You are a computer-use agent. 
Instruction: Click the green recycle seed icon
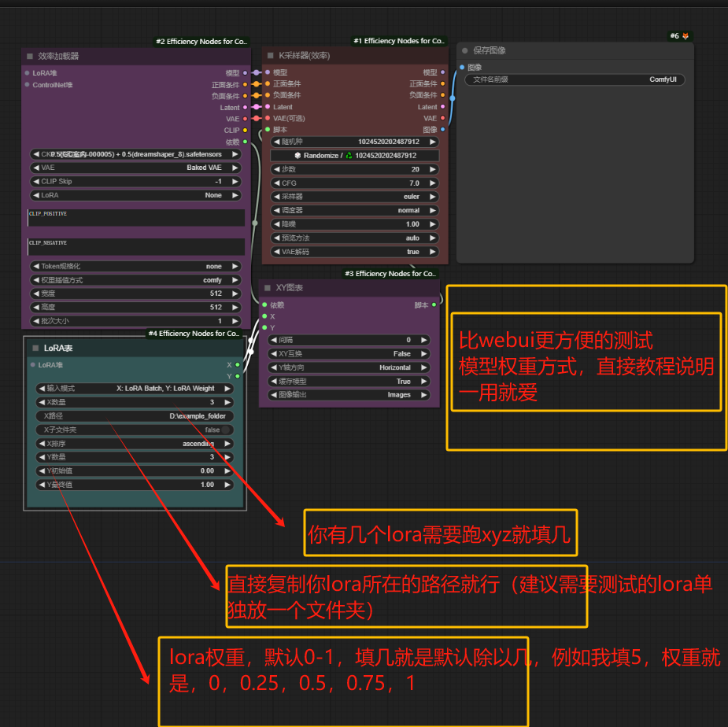349,156
